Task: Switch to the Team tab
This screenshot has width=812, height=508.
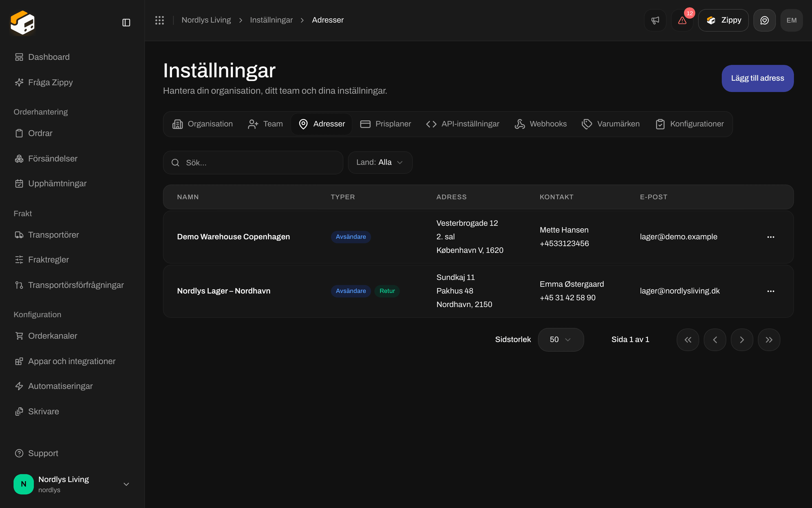Action: coord(265,124)
